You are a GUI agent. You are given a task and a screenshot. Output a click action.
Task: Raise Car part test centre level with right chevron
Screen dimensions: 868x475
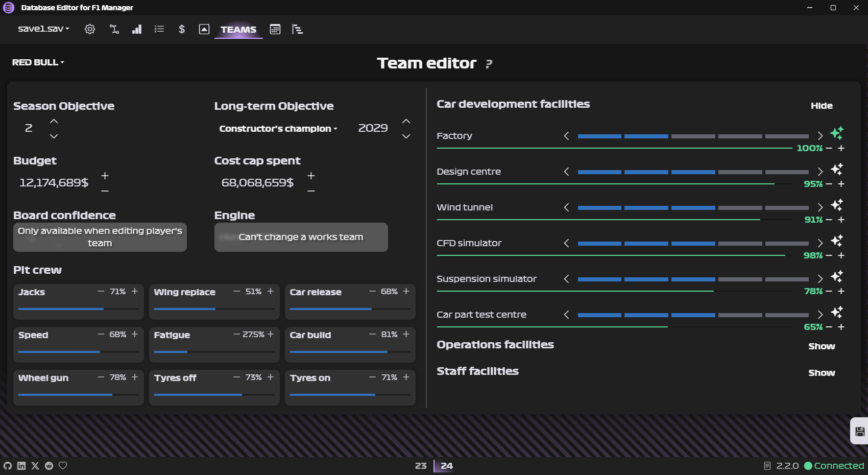point(820,315)
